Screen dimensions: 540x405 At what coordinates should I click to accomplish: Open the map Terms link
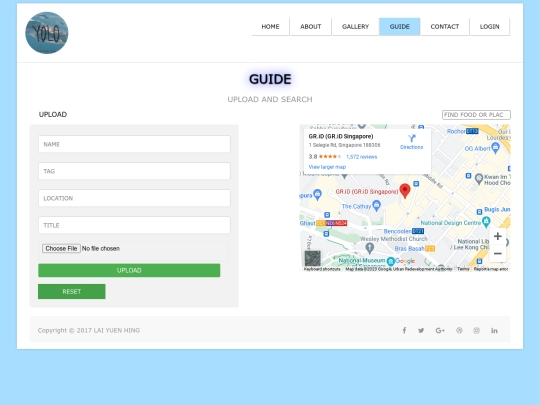click(x=463, y=269)
